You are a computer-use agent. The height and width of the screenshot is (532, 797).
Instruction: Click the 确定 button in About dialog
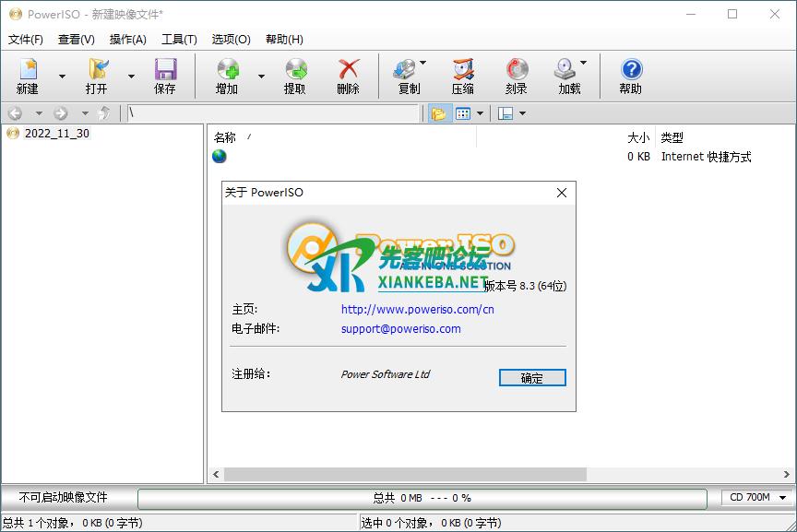pos(532,378)
